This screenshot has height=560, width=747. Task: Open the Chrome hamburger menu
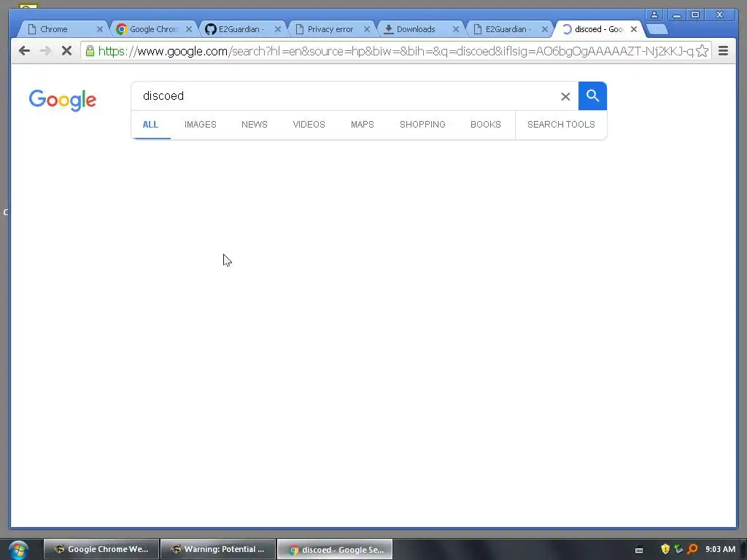point(723,50)
